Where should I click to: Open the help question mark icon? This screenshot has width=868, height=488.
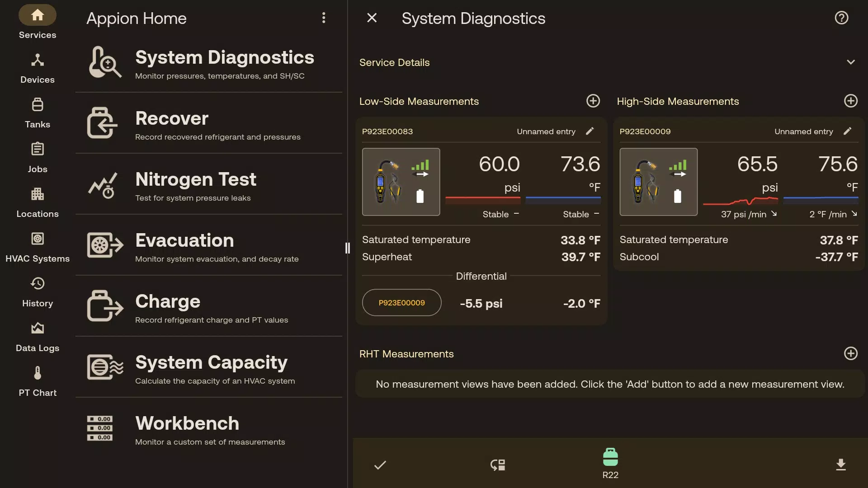[841, 18]
